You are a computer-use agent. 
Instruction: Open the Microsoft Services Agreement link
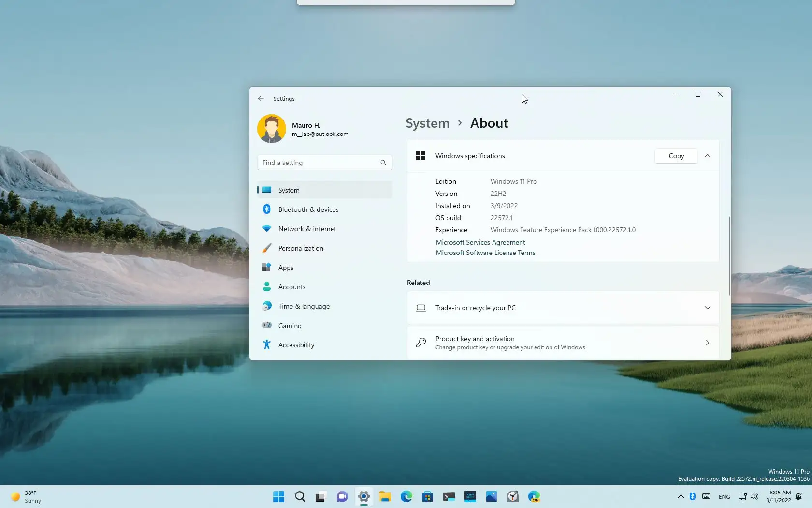pyautogui.click(x=480, y=242)
